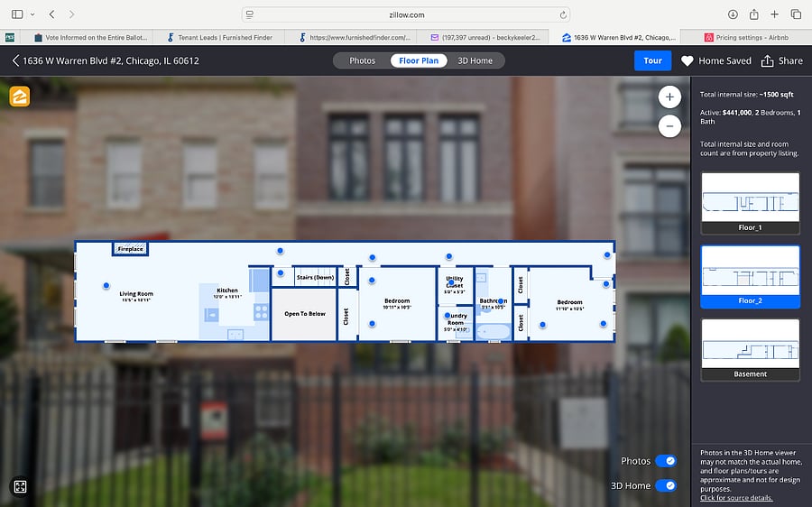Open page settings icon in address bar
The image size is (812, 507).
(x=250, y=15)
